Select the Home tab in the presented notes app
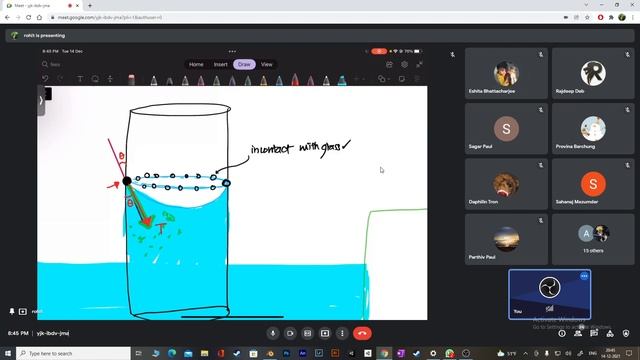Viewport: 640px width, 360px height. tap(196, 64)
